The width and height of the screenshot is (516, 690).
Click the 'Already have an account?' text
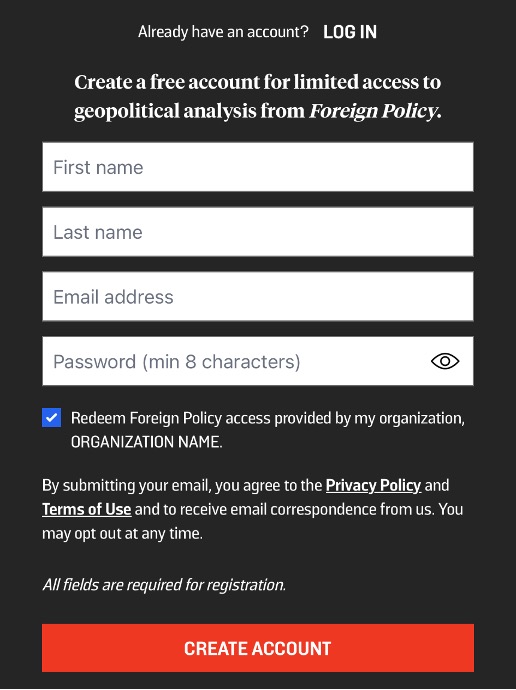[x=223, y=32]
